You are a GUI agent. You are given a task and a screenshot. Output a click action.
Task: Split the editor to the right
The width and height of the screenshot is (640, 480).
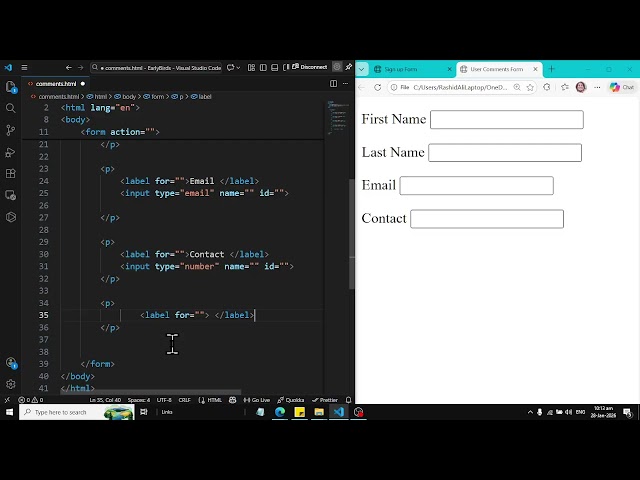pos(333,84)
